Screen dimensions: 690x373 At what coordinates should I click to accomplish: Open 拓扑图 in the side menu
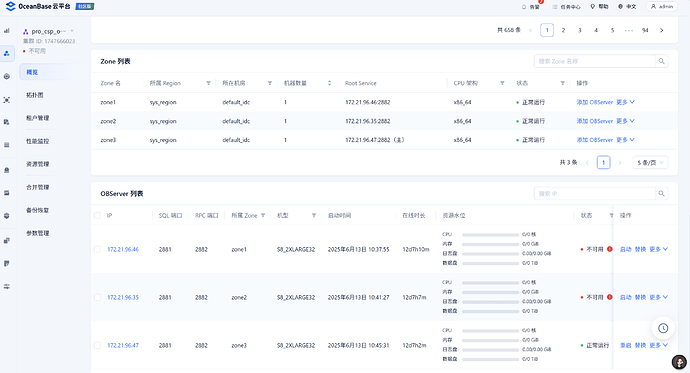35,95
